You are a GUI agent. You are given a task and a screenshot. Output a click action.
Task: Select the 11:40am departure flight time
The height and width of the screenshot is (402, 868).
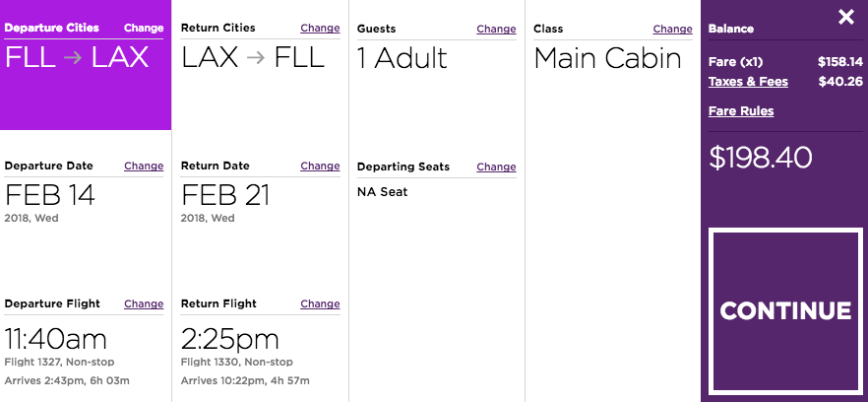(55, 339)
